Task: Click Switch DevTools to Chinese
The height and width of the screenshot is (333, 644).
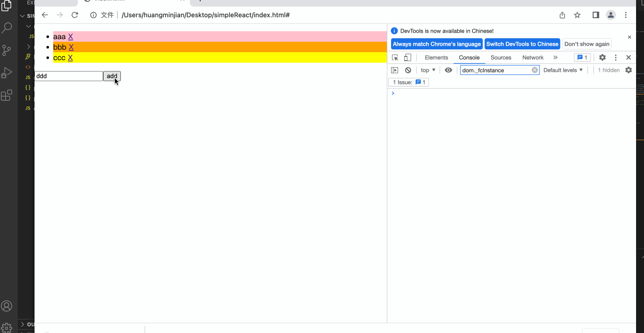Action: tap(522, 44)
